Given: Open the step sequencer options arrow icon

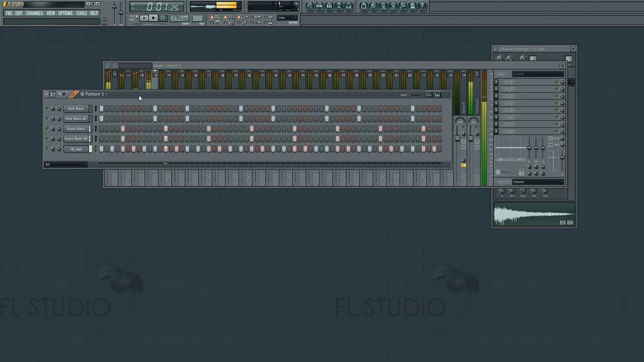Looking at the screenshot, I should (46, 94).
